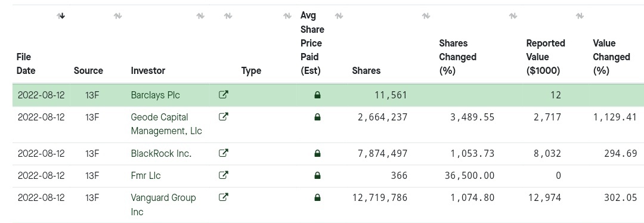Select reported value 8,032
The height and width of the screenshot is (223, 644).
(x=547, y=154)
